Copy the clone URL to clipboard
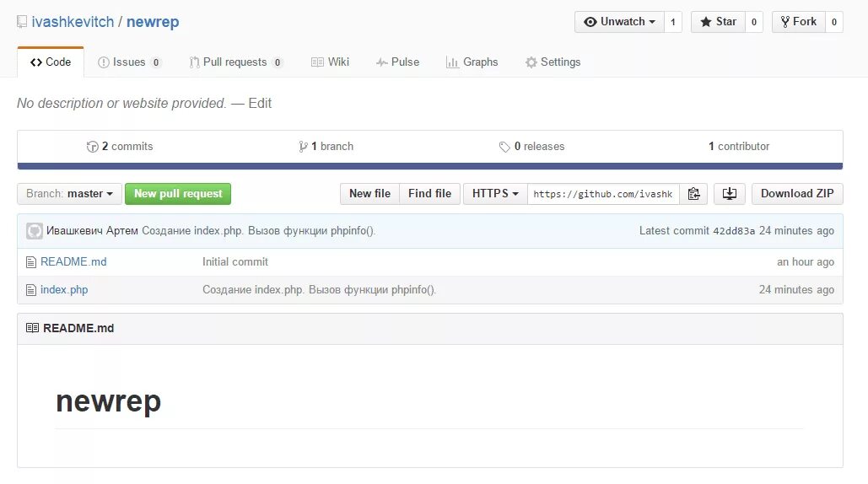This screenshot has width=868, height=484. [693, 194]
